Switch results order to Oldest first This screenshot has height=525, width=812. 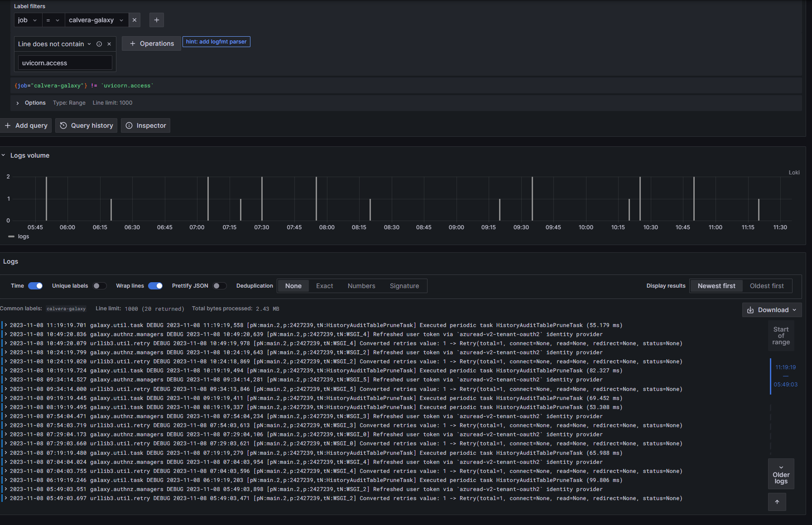coord(766,286)
